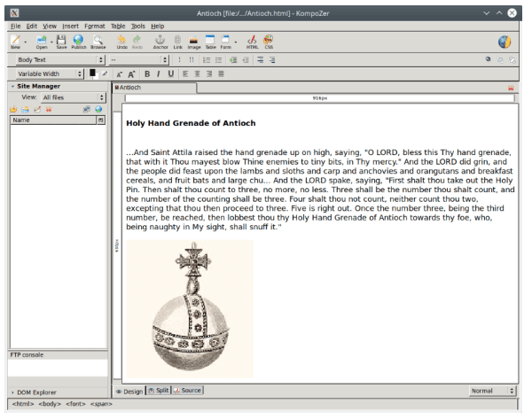
Task: Select the <body> tag in status bar
Action: [x=50, y=404]
